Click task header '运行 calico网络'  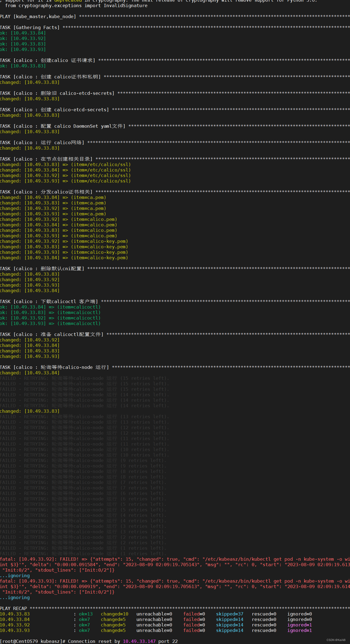click(x=42, y=143)
